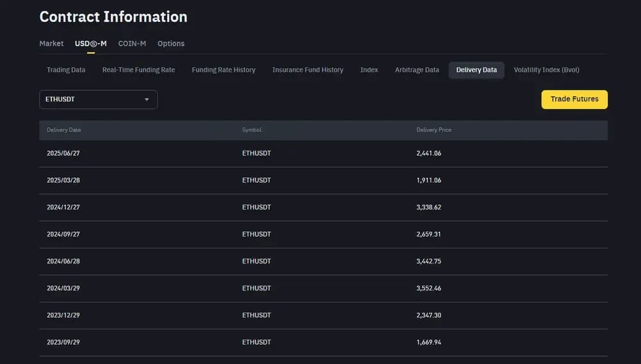Select delivery date 2023/12/29

(63, 315)
